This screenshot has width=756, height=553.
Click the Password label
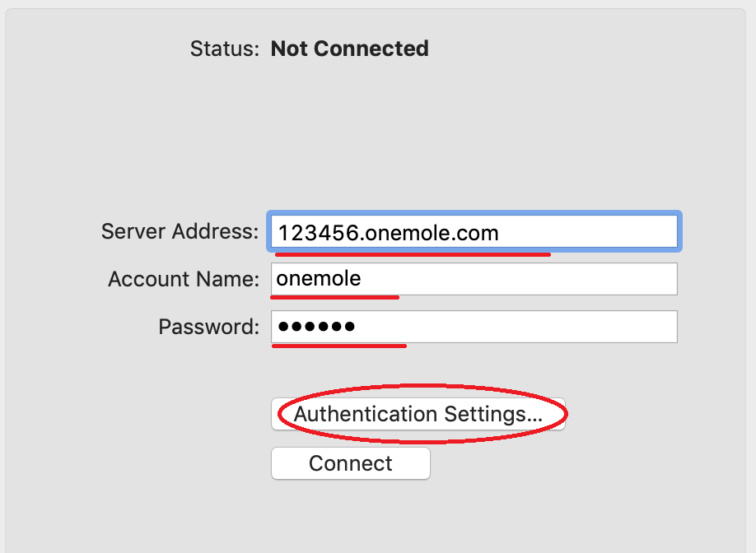(x=209, y=327)
